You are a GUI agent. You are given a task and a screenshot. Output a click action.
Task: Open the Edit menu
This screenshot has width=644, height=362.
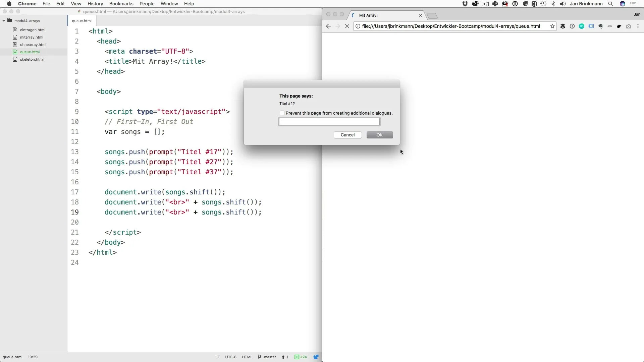60,4
